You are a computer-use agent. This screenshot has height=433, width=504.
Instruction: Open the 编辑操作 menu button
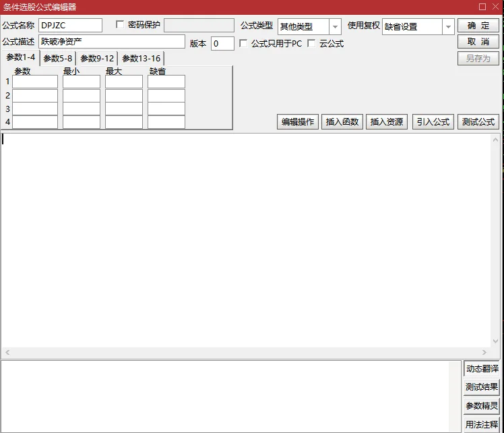tap(298, 122)
